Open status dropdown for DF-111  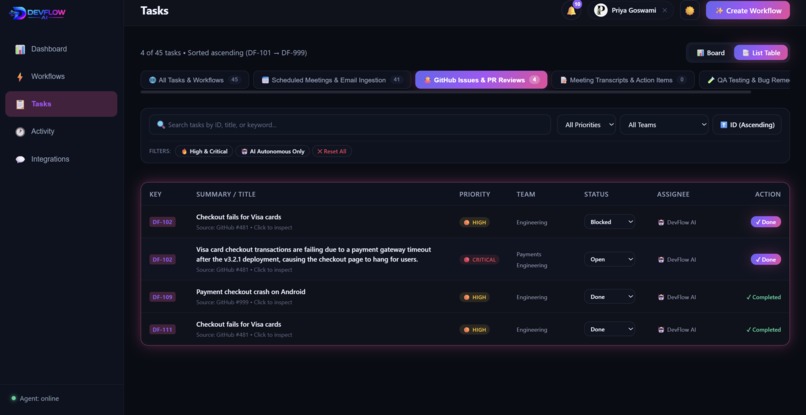click(x=609, y=329)
